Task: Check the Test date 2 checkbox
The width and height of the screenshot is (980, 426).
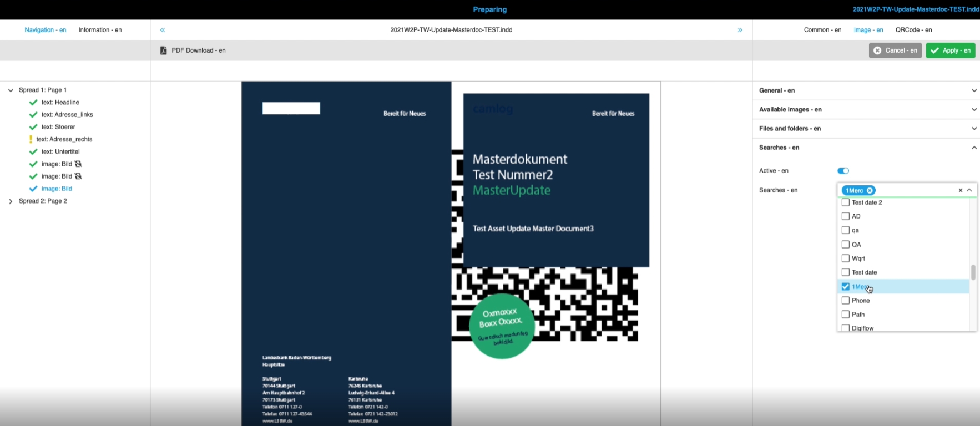Action: [846, 202]
